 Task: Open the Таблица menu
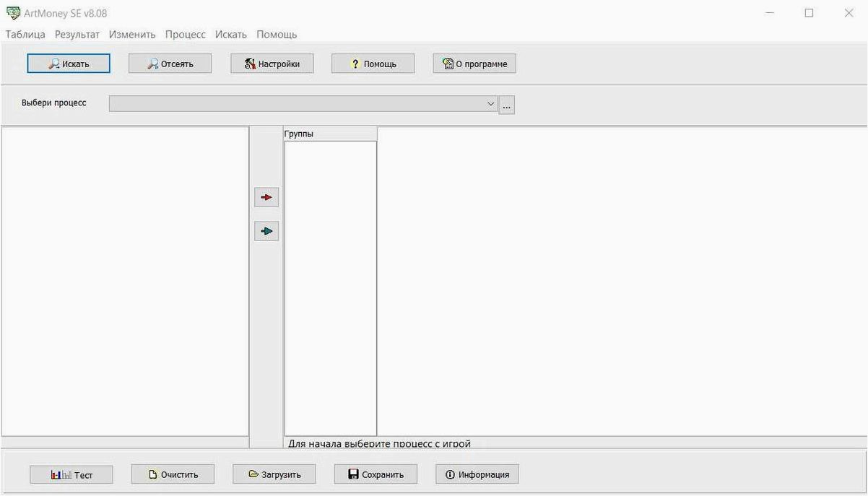[x=25, y=35]
